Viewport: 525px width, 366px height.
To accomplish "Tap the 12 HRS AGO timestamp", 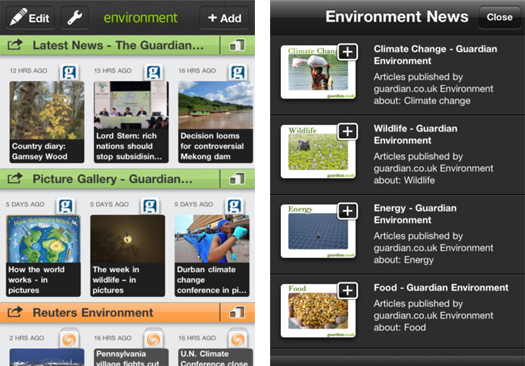I will click(28, 71).
